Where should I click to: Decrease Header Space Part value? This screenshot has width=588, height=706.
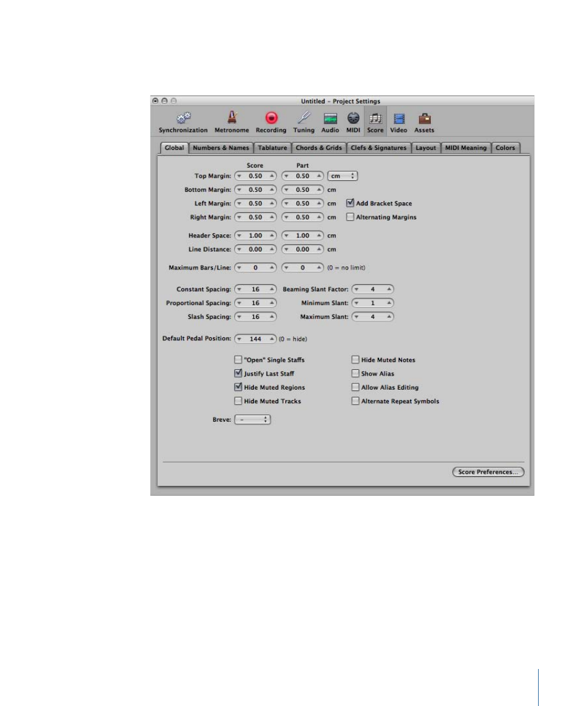point(287,236)
